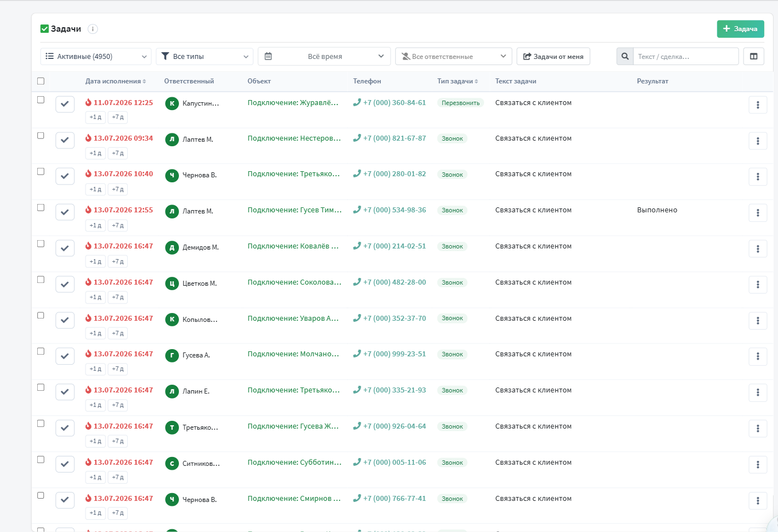Screen dimensions: 778x532
Task: Postpone 09:34 Лаптев task by +7 д
Action: pos(118,153)
